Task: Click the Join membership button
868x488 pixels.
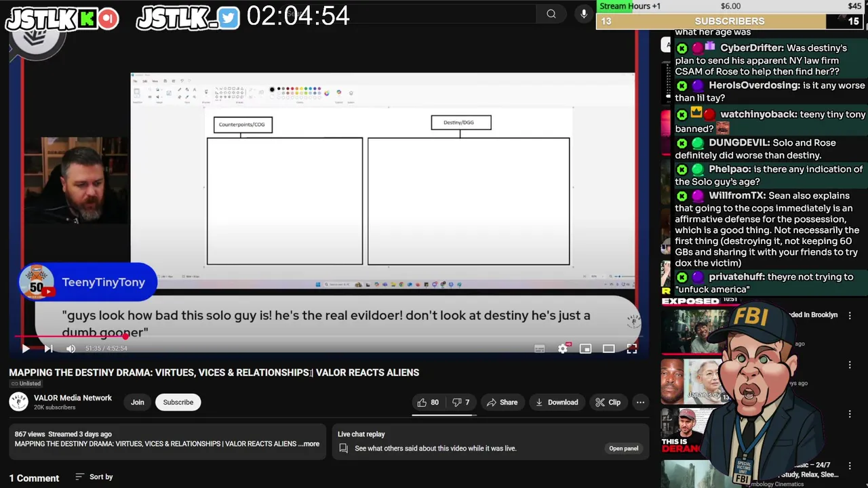Action: pyautogui.click(x=137, y=402)
